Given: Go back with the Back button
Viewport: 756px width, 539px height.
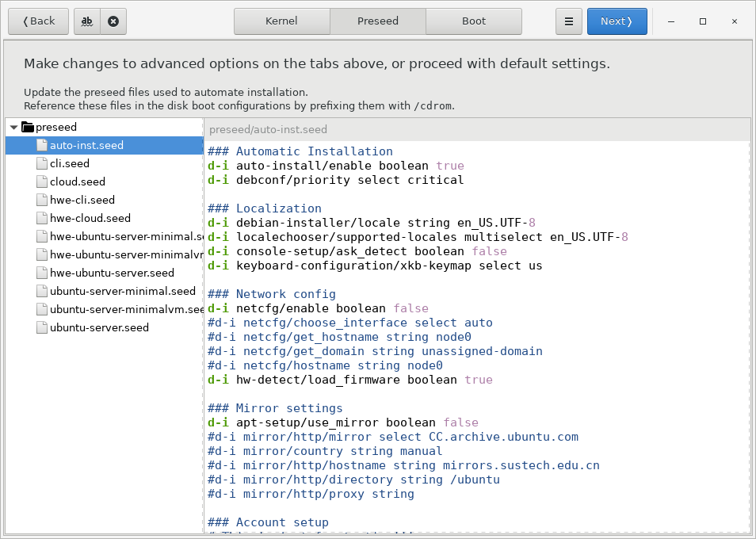Looking at the screenshot, I should 39,21.
